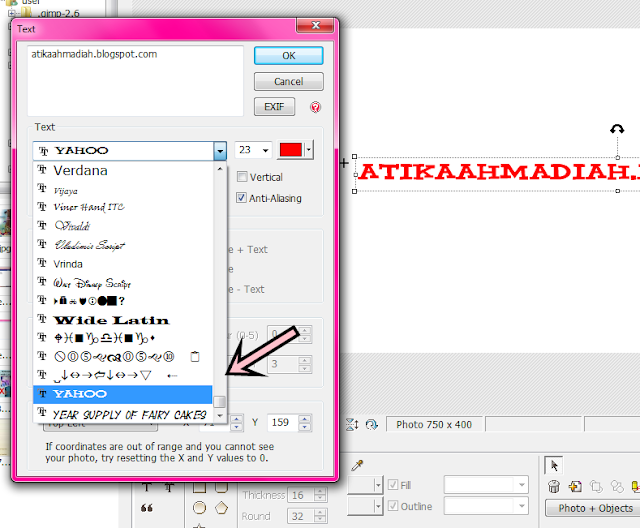Choose Vijaya from the font list
This screenshot has width=640, height=528.
click(x=123, y=190)
